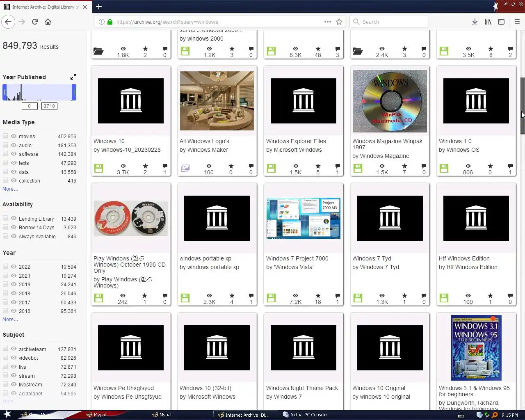Click the software floppy icon on Windows 10 card
This screenshot has height=420, width=525.
point(98,168)
